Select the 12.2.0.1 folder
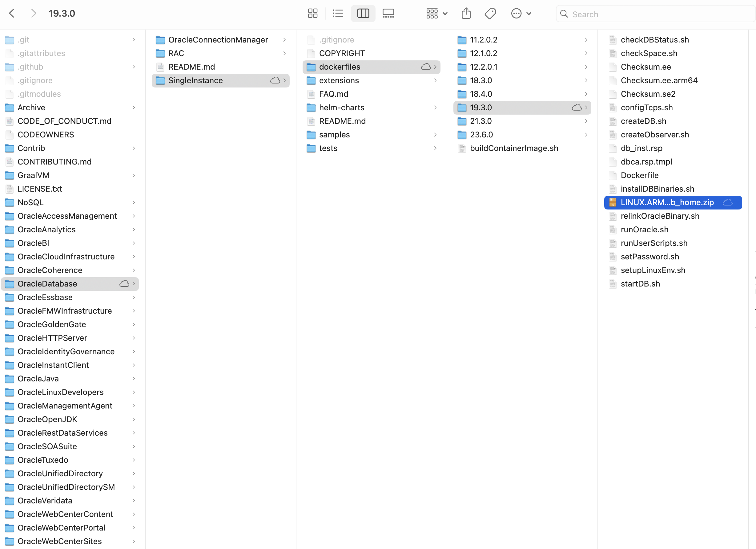 tap(522, 67)
